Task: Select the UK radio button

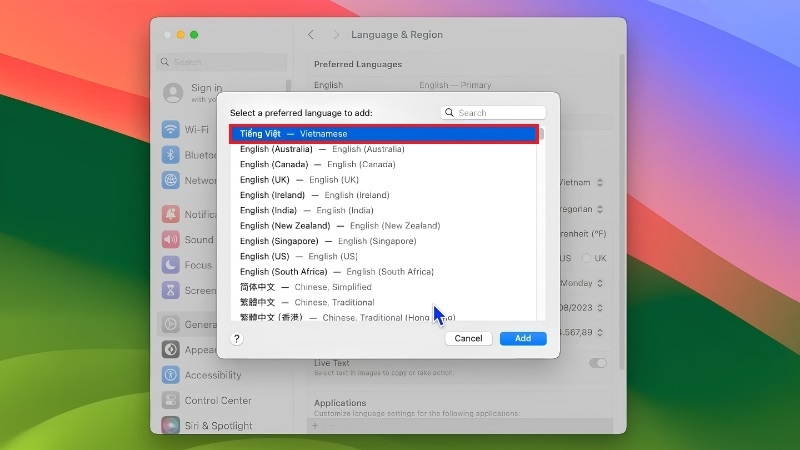Action: [x=586, y=258]
